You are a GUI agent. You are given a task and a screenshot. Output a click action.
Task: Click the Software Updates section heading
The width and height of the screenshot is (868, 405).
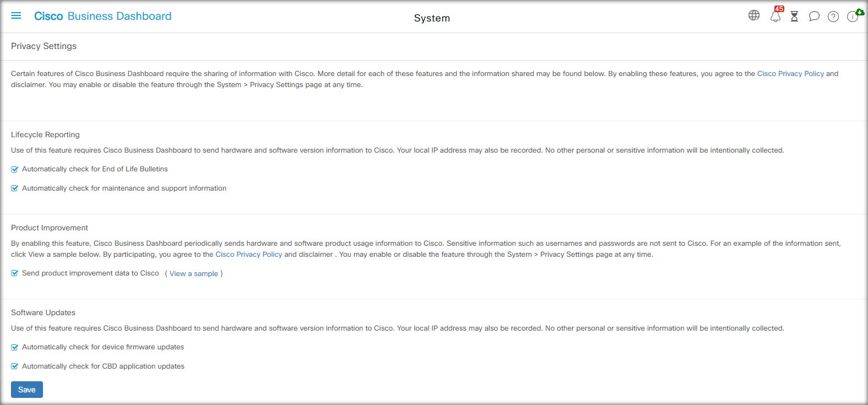pos(43,312)
